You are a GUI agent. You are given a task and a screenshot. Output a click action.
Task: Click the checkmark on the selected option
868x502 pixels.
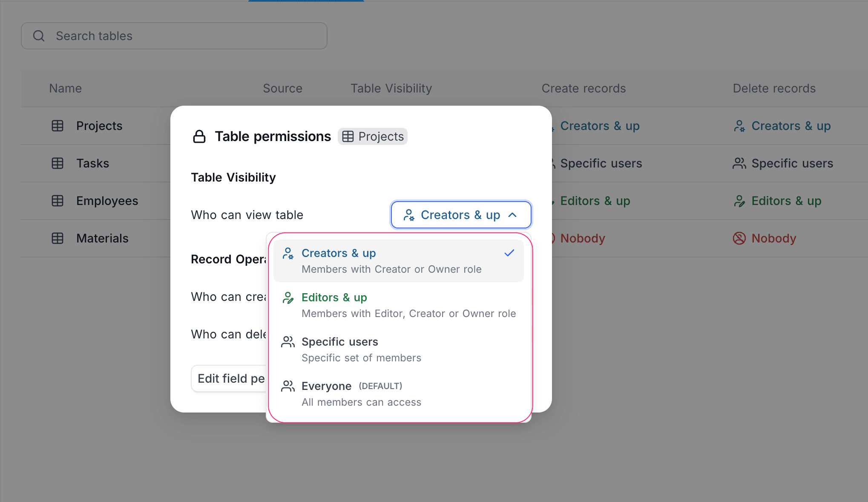[509, 253]
